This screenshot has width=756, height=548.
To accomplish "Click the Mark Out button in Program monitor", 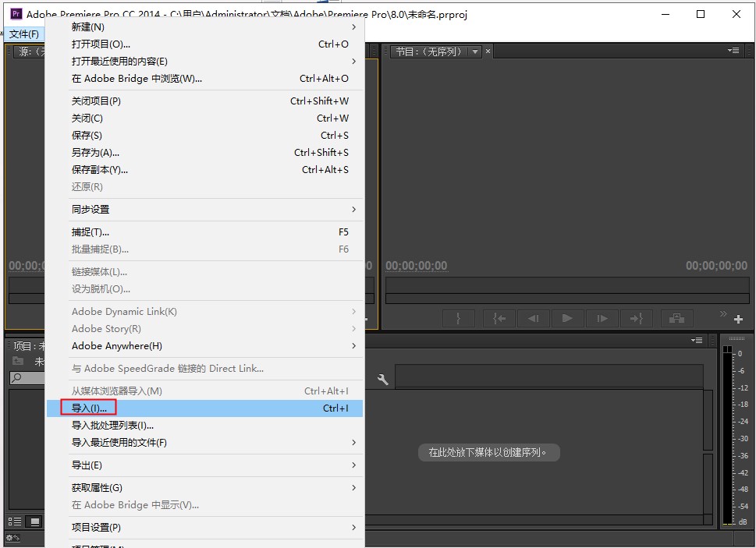I will coord(459,318).
